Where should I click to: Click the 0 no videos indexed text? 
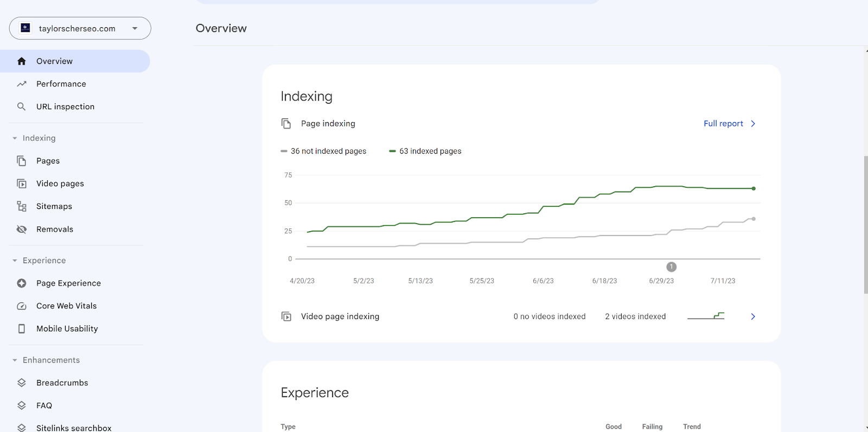point(550,316)
